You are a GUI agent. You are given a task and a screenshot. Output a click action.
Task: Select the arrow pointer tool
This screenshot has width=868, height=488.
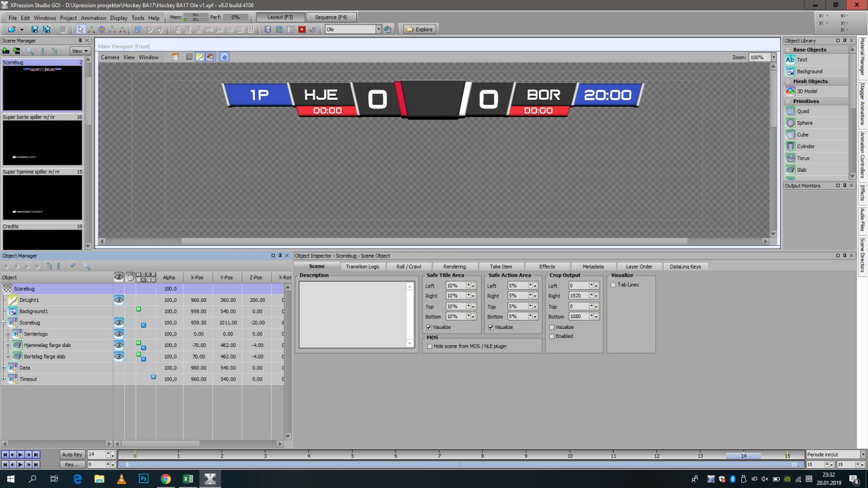point(81,29)
